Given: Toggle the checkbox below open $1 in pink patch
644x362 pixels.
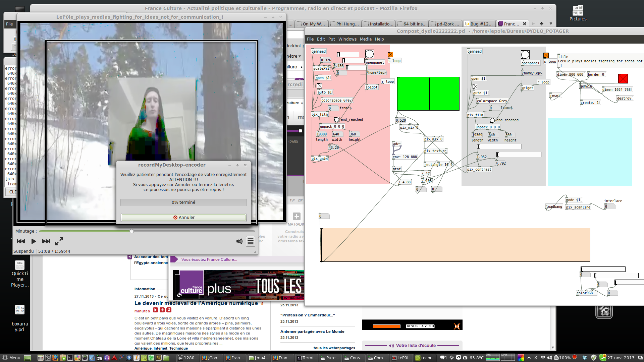Looking at the screenshot, I should tap(320, 86).
